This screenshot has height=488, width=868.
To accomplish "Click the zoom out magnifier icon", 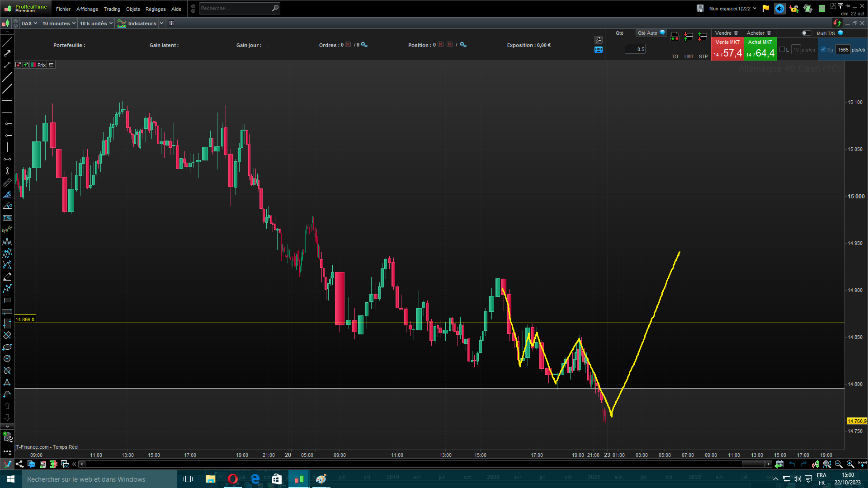I will pyautogui.click(x=839, y=464).
